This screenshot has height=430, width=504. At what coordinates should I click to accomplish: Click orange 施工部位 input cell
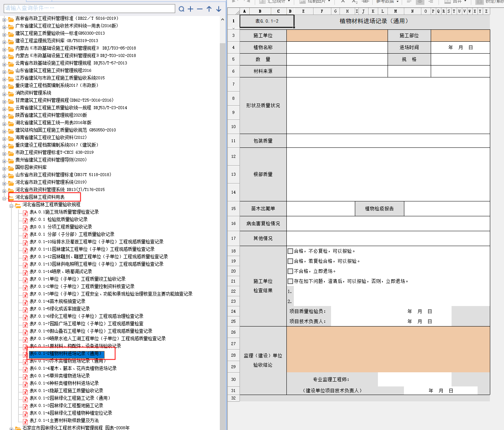(460, 36)
